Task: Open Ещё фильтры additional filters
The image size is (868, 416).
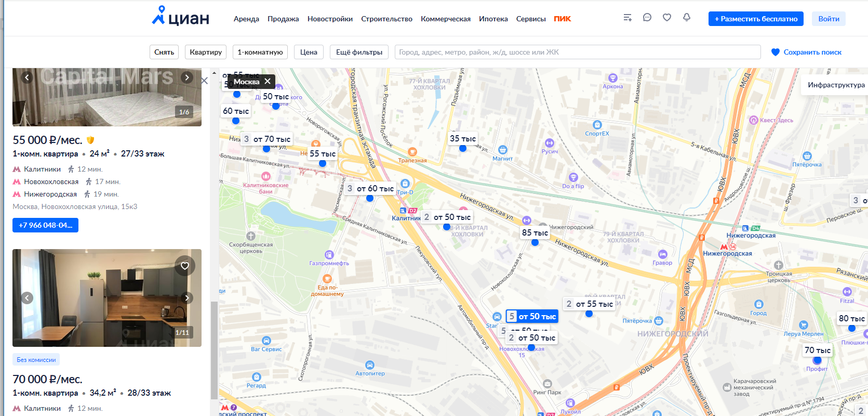Action: tap(359, 52)
